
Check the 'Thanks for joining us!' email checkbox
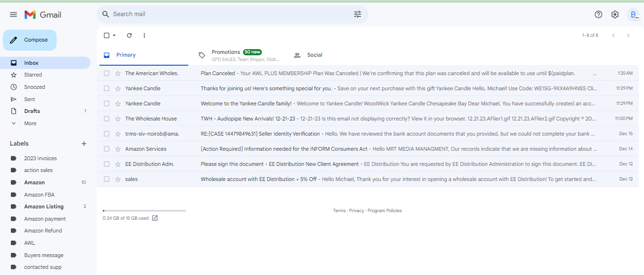pos(107,88)
